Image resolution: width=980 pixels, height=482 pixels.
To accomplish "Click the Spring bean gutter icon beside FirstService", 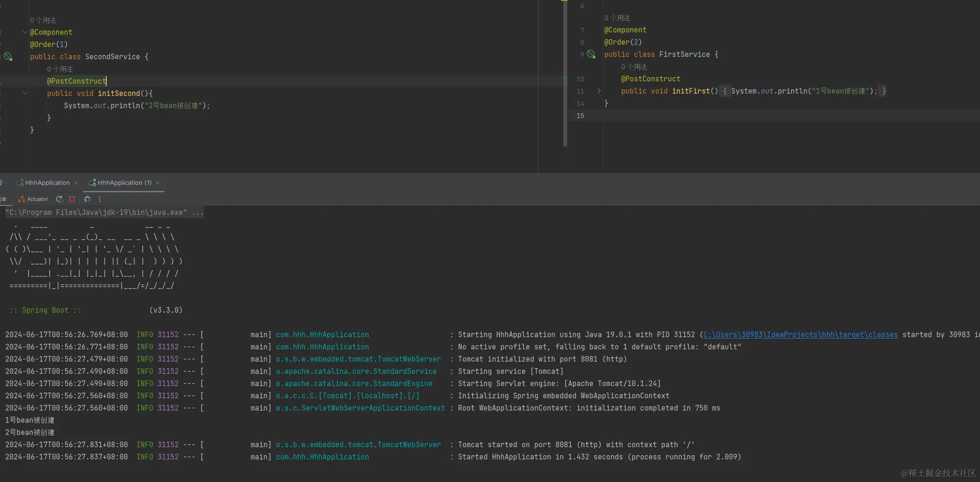I will [591, 55].
